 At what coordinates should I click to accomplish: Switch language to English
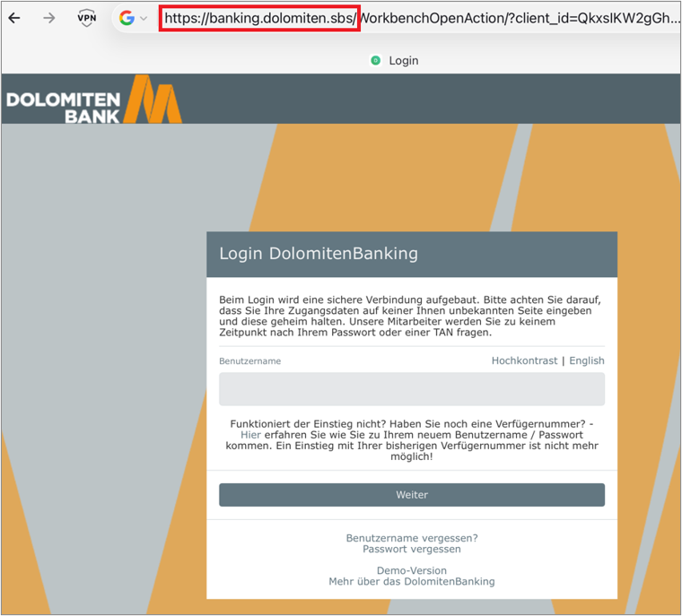pos(587,360)
